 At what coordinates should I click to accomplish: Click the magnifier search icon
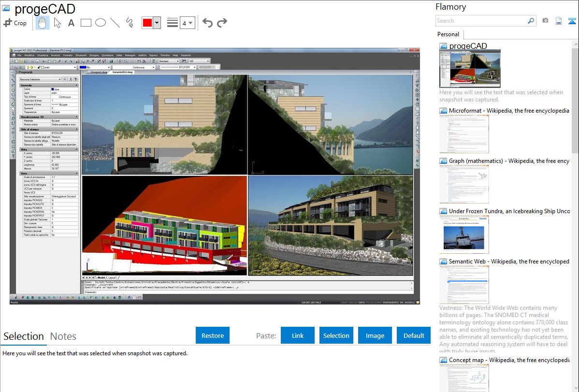click(531, 21)
